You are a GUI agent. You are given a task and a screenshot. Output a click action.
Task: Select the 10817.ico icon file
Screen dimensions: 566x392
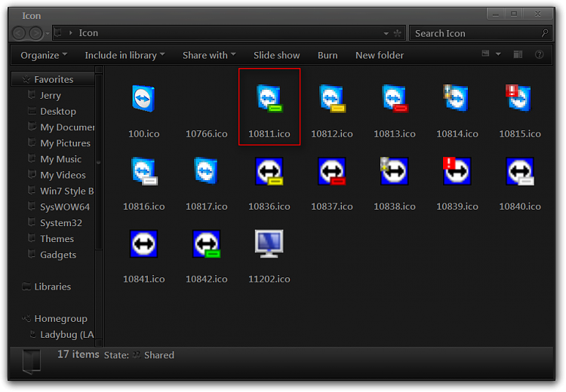tap(207, 171)
